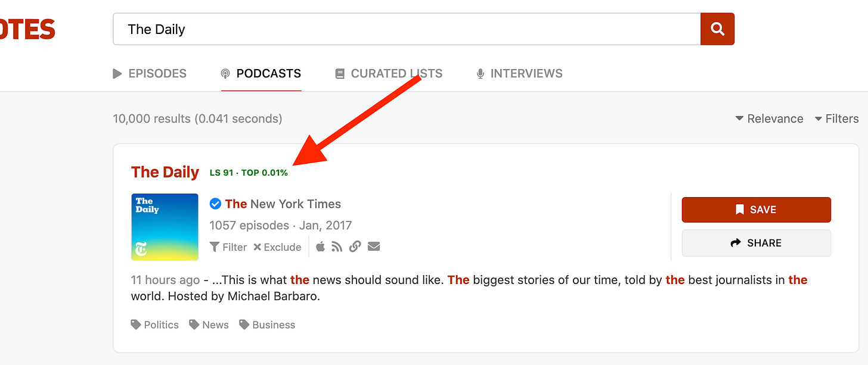868x365 pixels.
Task: Click the '11 hours ago' timestamp
Action: pos(165,280)
